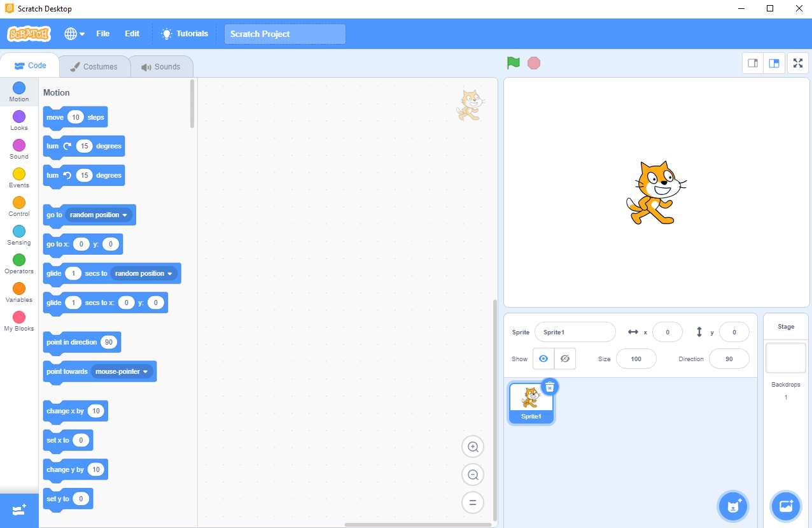Select the Operators block category
This screenshot has width=812, height=528.
19,264
